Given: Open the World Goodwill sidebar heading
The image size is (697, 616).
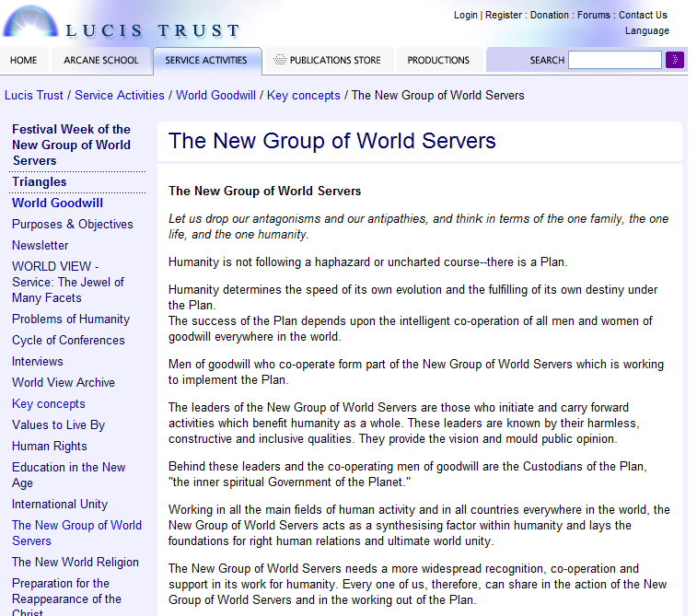Looking at the screenshot, I should pyautogui.click(x=57, y=203).
